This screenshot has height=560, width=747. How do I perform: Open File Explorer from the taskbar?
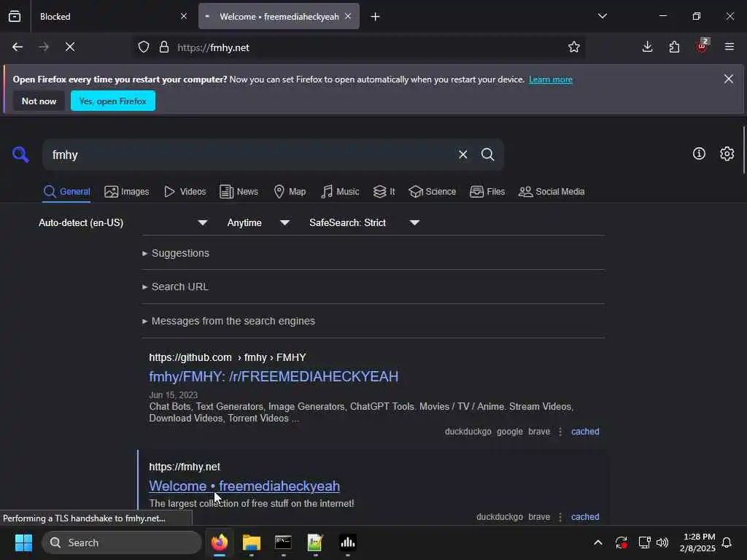pos(251,542)
